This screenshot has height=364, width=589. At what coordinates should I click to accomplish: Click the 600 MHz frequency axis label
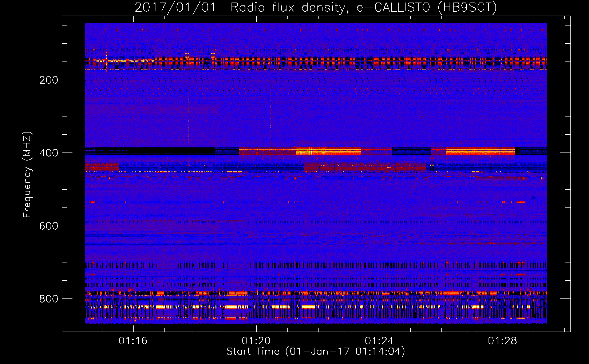[x=49, y=226]
